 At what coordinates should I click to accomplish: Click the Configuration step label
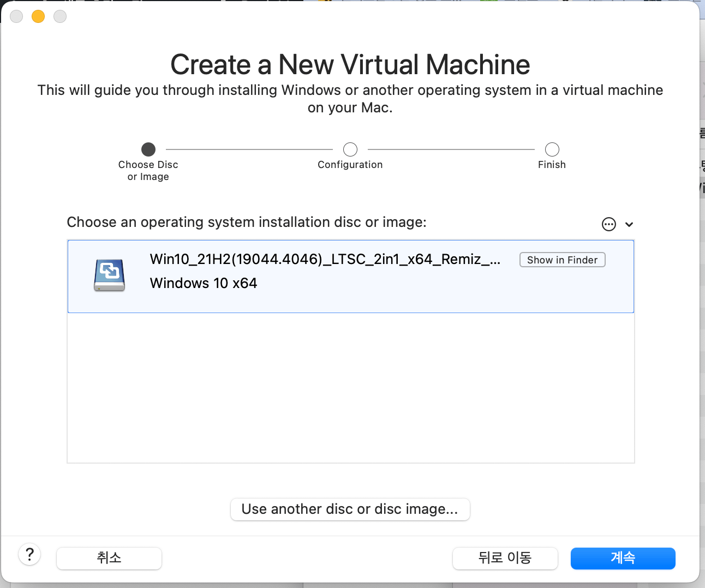pos(350,165)
